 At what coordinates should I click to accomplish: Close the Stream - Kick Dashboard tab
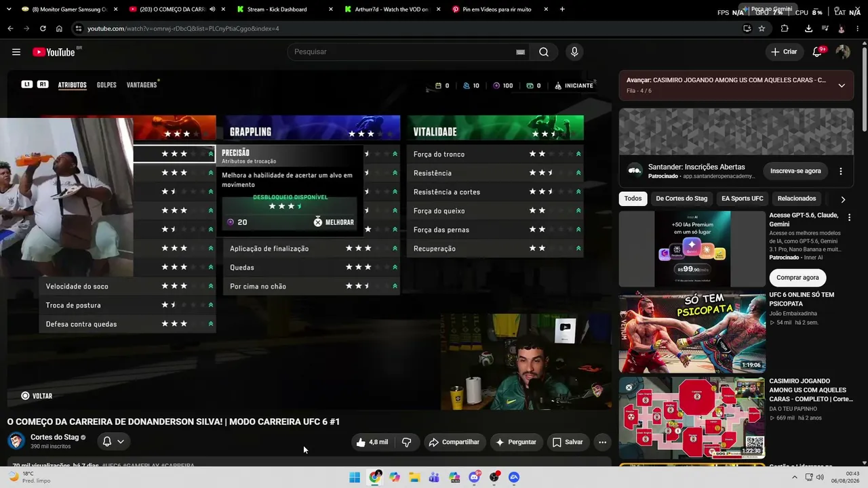[x=331, y=9]
